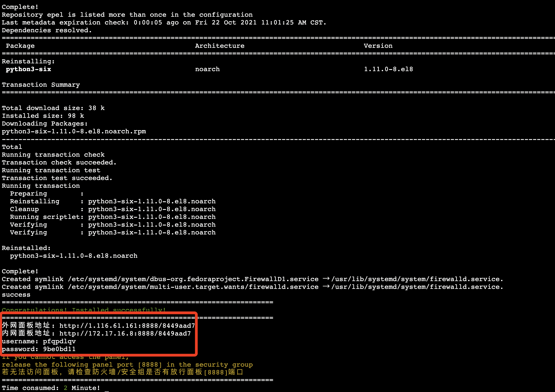The width and height of the screenshot is (555, 392).
Task: Click the Time consumed 2 Minute line
Action: pyautogui.click(x=51, y=388)
